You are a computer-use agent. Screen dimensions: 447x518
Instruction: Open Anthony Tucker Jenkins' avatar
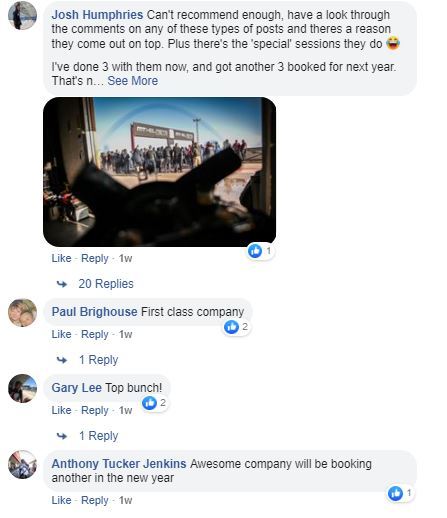tap(22, 464)
